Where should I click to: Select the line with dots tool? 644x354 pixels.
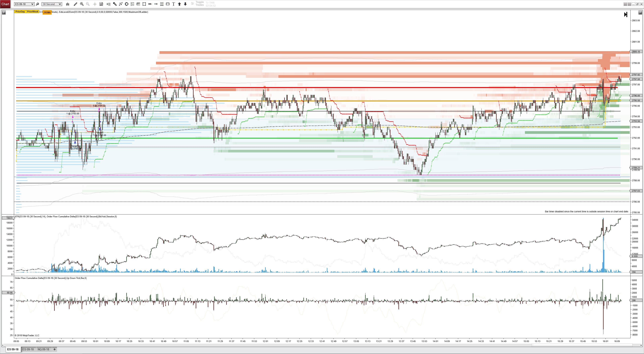150,4
